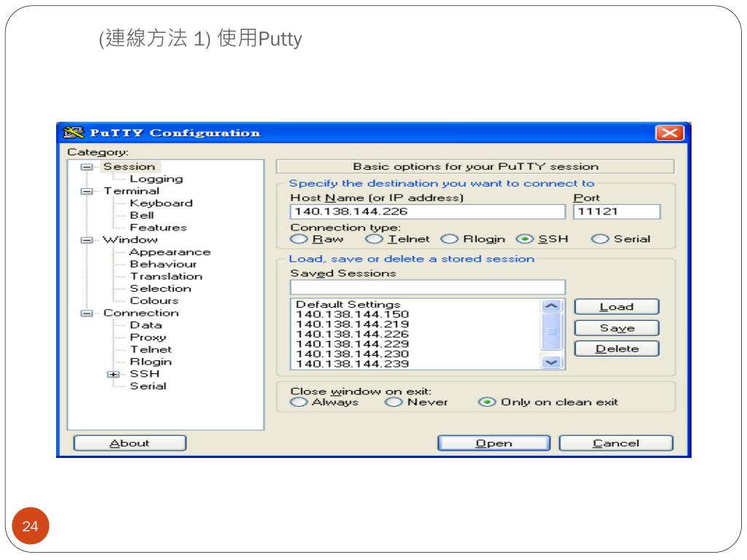Open the Appearance category
Viewport: 747px width, 560px height.
(170, 252)
